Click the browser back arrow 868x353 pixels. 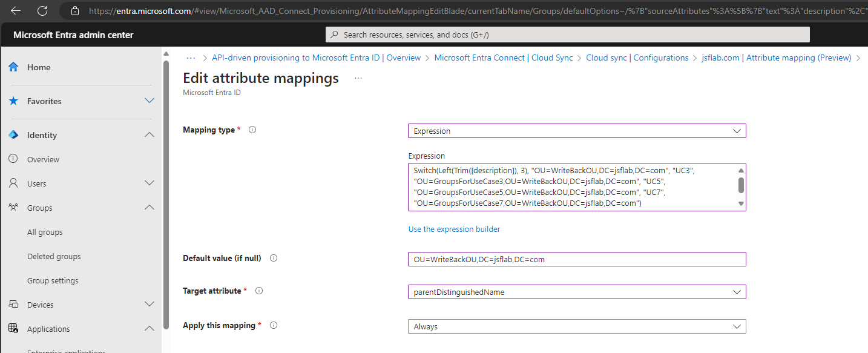coord(16,10)
